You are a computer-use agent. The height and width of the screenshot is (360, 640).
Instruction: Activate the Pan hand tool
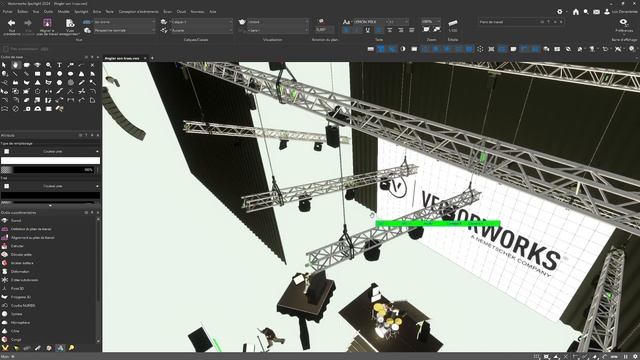click(x=16, y=65)
